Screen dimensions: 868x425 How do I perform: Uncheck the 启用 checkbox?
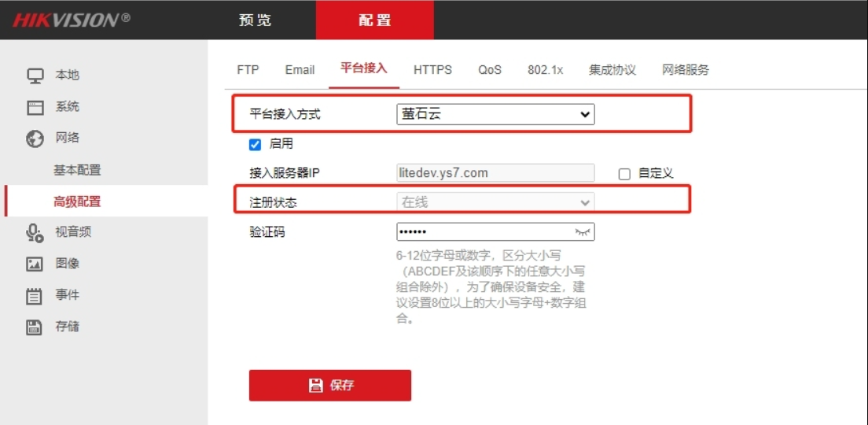255,145
